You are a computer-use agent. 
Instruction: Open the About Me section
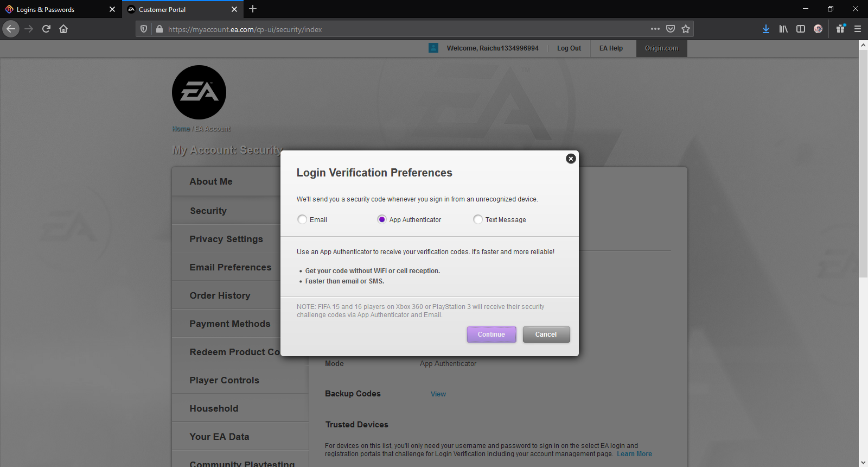coord(240,181)
